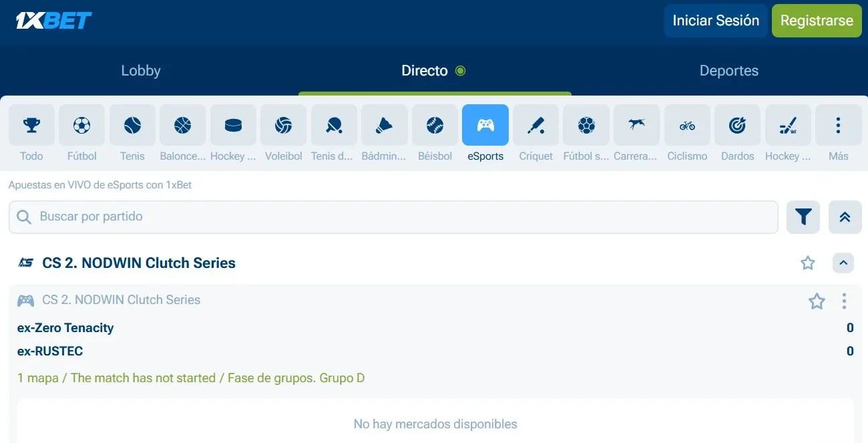Viewport: 868px width, 443px height.
Task: Click the Registrarse button
Action: tap(817, 21)
